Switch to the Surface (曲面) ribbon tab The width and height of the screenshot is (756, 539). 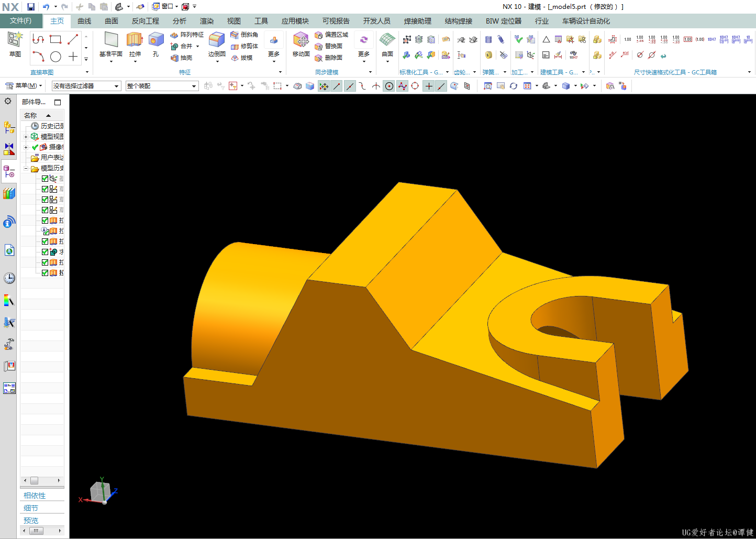(x=112, y=21)
